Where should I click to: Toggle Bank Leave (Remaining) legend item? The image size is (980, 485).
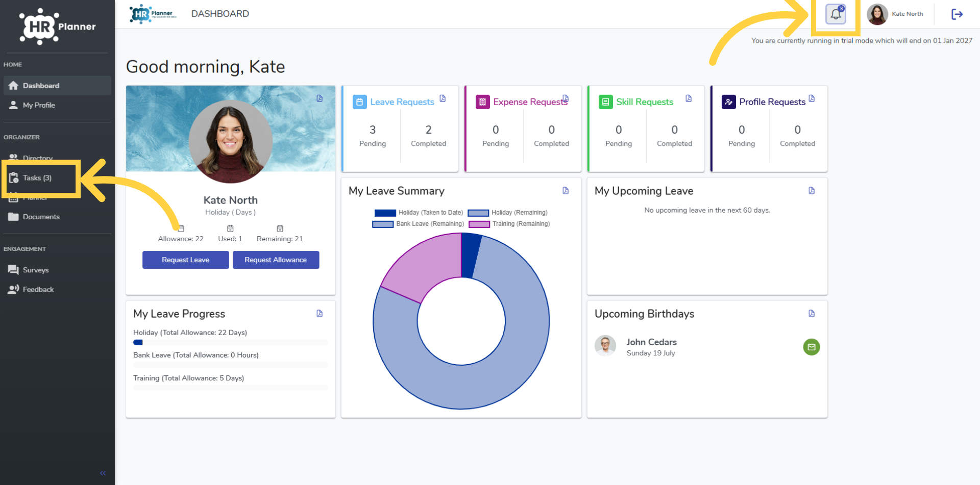coord(418,224)
